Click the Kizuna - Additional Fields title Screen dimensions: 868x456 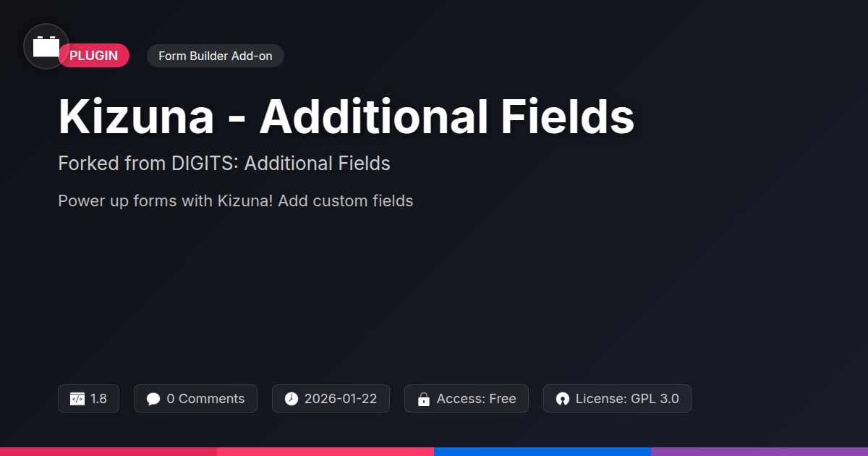346,116
